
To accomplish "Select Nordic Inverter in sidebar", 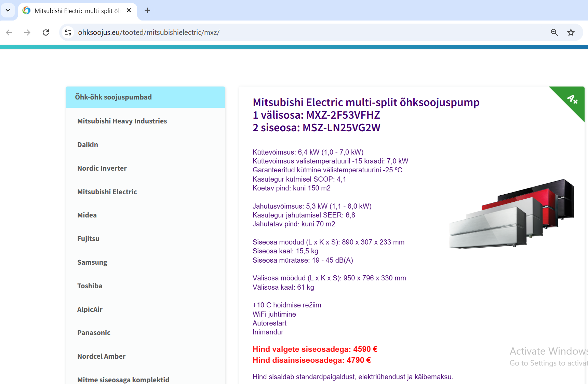I will (x=102, y=168).
